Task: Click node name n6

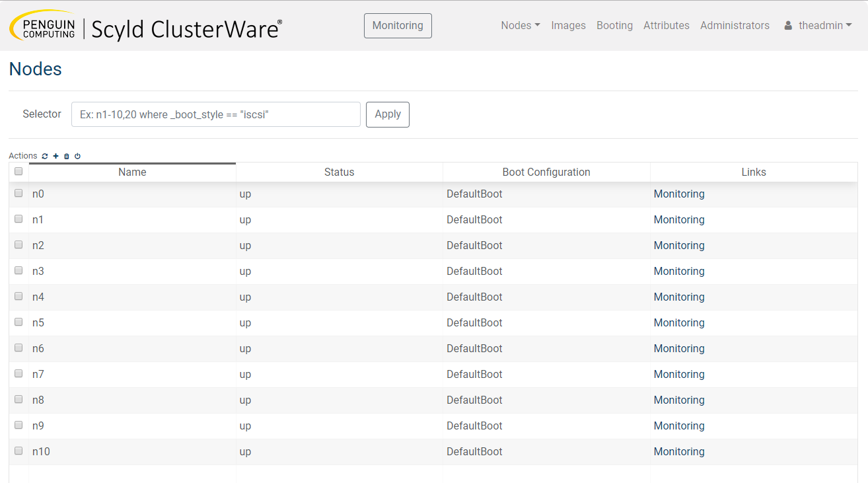Action: point(38,349)
